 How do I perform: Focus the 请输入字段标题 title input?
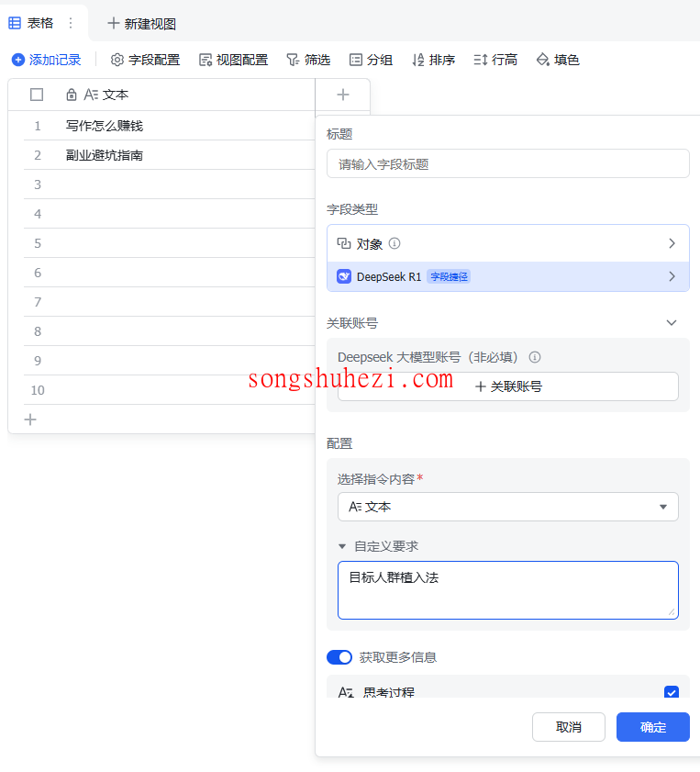[x=508, y=164]
